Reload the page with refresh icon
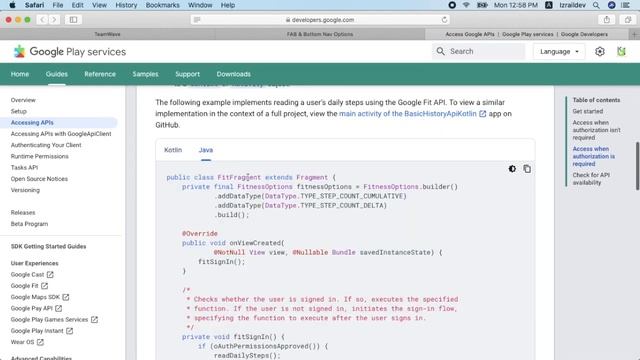Screen dimensions: 640x360 444,20
